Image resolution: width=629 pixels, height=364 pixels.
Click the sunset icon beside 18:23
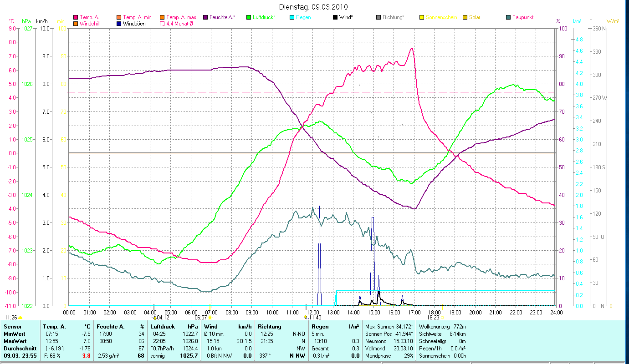point(442,317)
